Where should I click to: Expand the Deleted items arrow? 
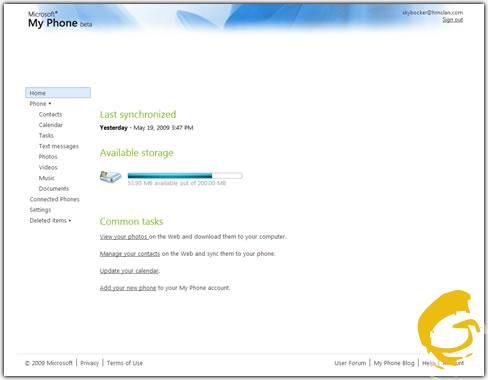click(70, 221)
